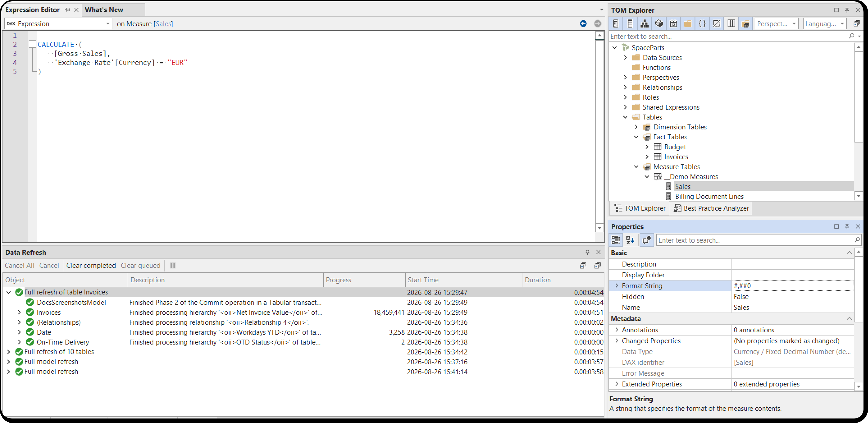Expand the Dimension Tables group
This screenshot has height=423, width=868.
pyautogui.click(x=636, y=127)
